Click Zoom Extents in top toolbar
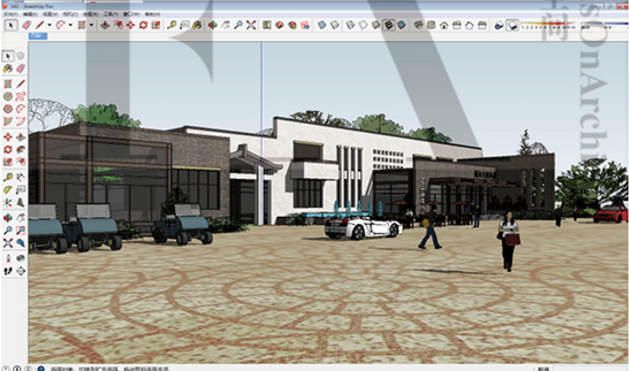Image resolution: width=629 pixels, height=371 pixels. [251, 25]
